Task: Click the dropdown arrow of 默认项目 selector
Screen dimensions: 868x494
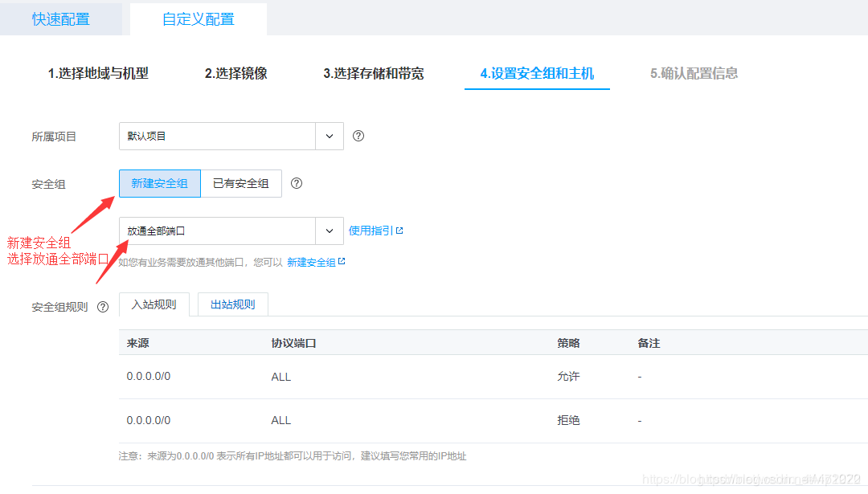Action: coord(330,136)
